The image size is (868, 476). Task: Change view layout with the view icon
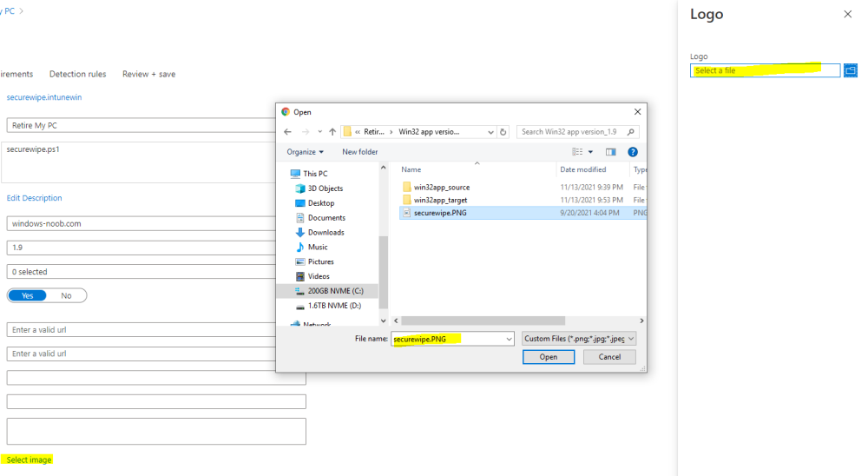tap(577, 152)
